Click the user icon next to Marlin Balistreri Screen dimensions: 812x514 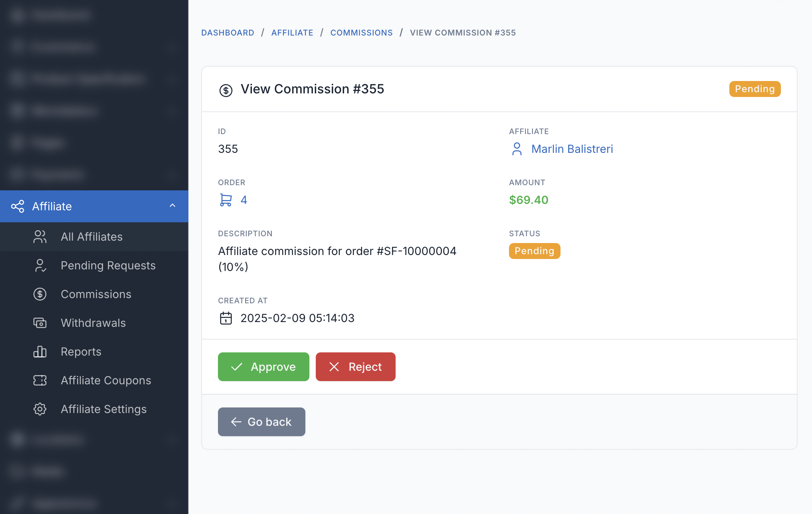(517, 149)
